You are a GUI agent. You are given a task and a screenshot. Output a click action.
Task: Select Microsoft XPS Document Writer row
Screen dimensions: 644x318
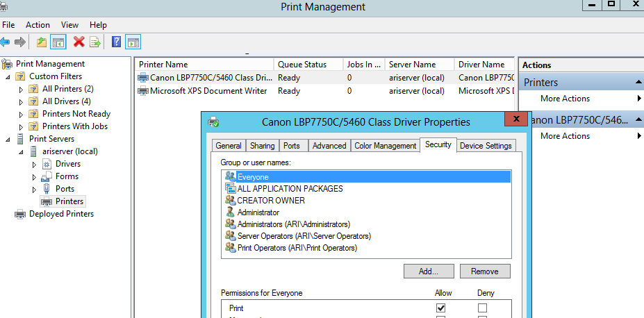(325, 91)
